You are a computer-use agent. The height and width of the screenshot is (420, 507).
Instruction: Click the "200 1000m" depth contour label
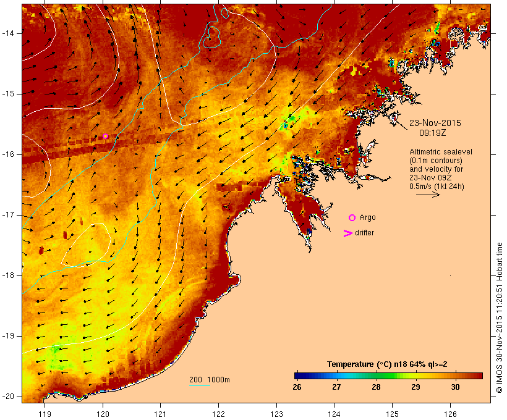pos(210,380)
